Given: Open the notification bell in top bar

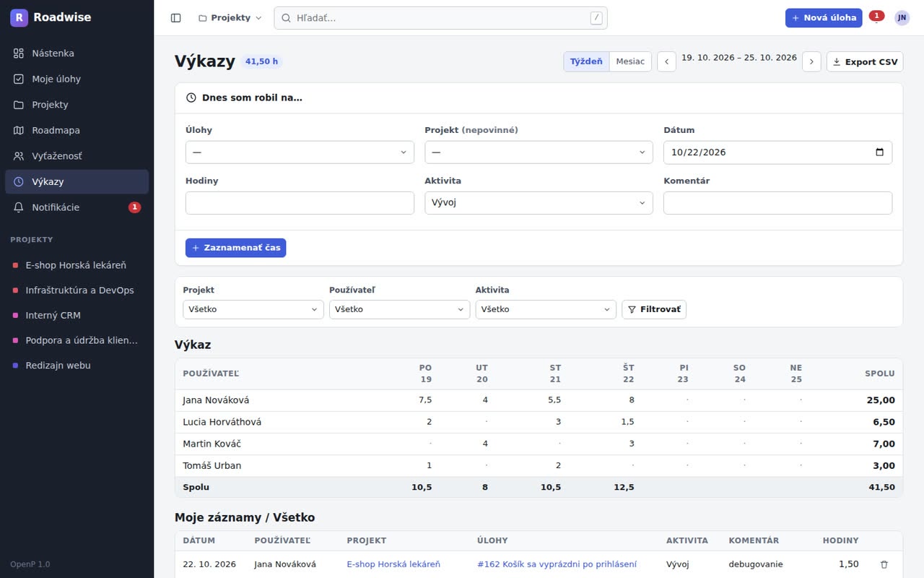Looking at the screenshot, I should (876, 18).
